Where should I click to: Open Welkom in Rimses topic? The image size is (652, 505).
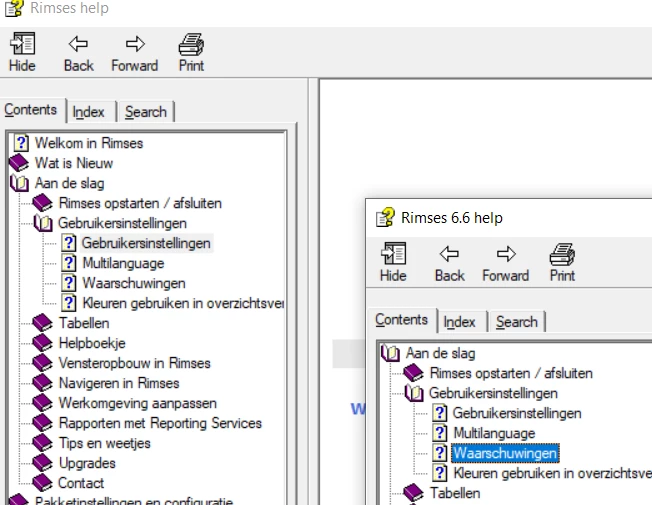click(89, 143)
